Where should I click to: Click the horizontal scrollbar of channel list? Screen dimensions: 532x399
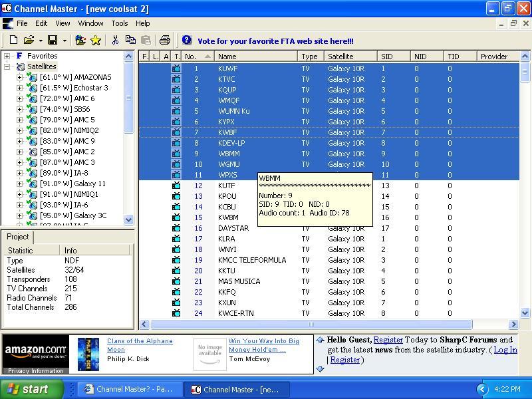(x=311, y=324)
